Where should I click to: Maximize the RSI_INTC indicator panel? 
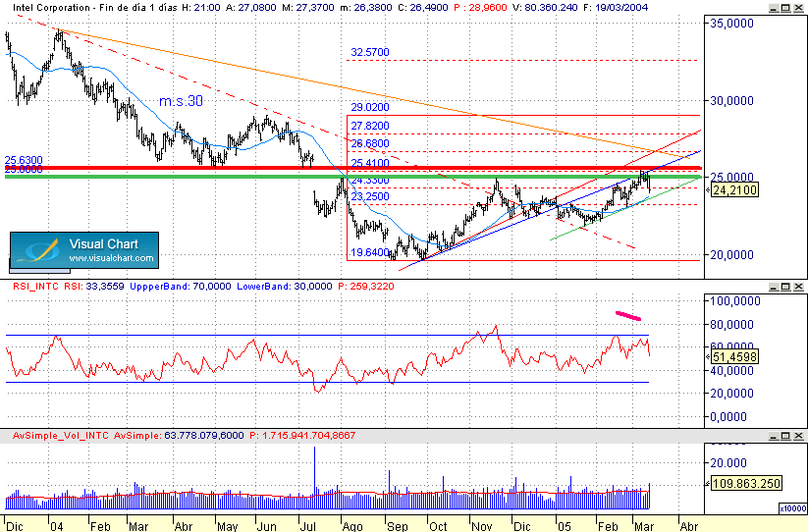tap(785, 287)
